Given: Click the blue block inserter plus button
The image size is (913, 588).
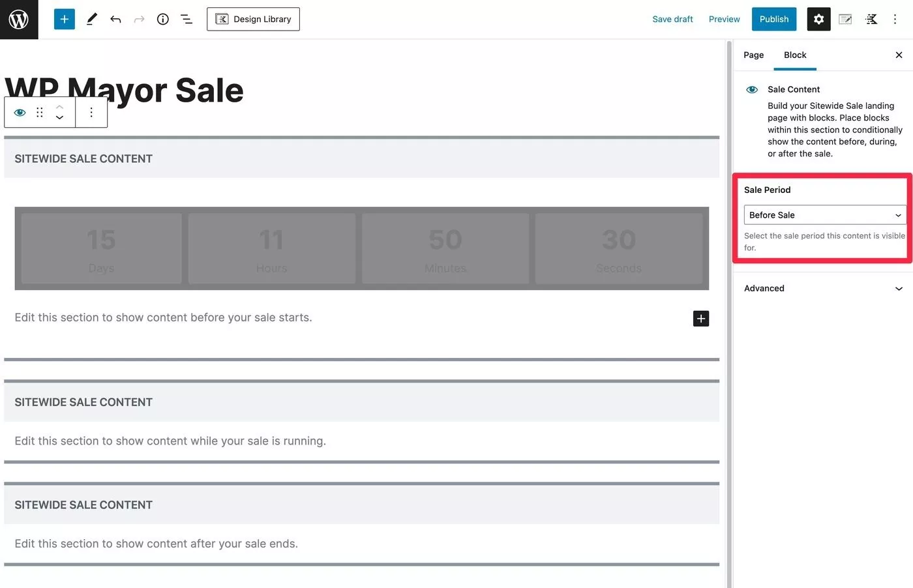Looking at the screenshot, I should click(x=65, y=20).
